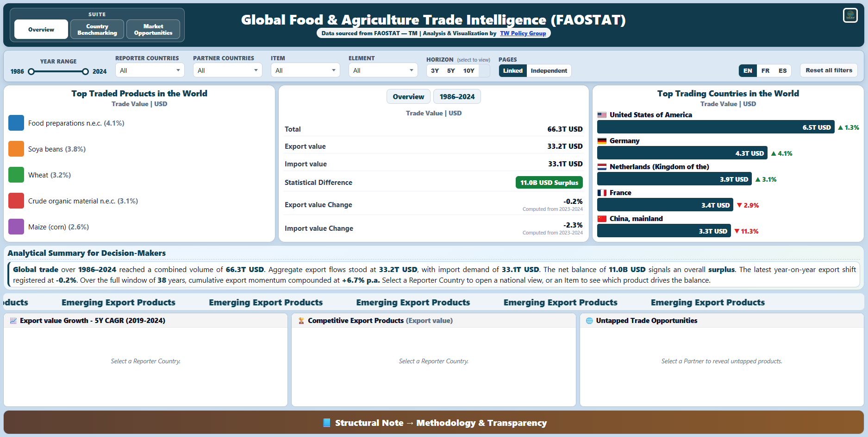Open the TW Policy Group link

523,33
